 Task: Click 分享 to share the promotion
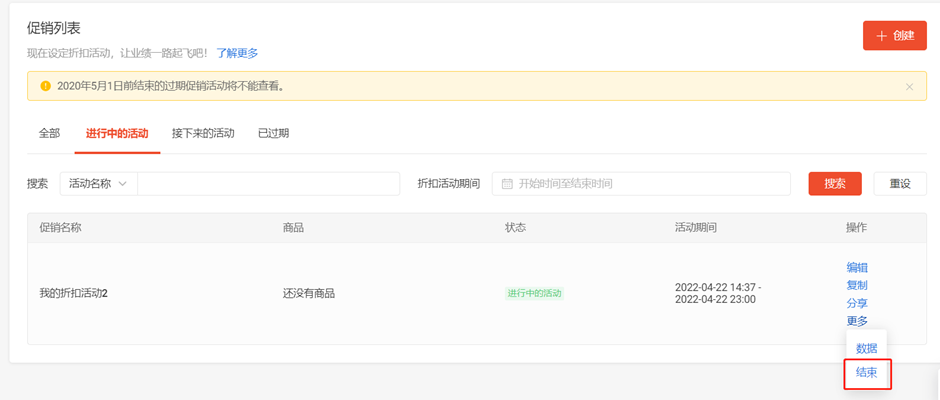pyautogui.click(x=857, y=303)
